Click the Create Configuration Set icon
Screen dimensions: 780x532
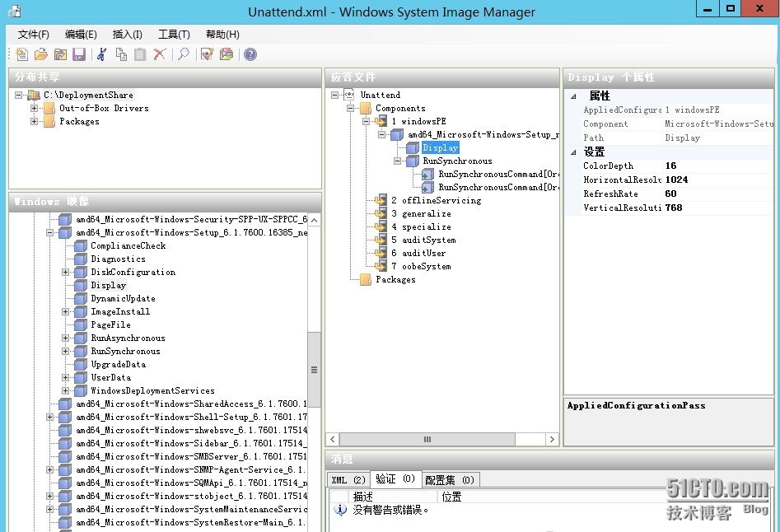(227, 54)
